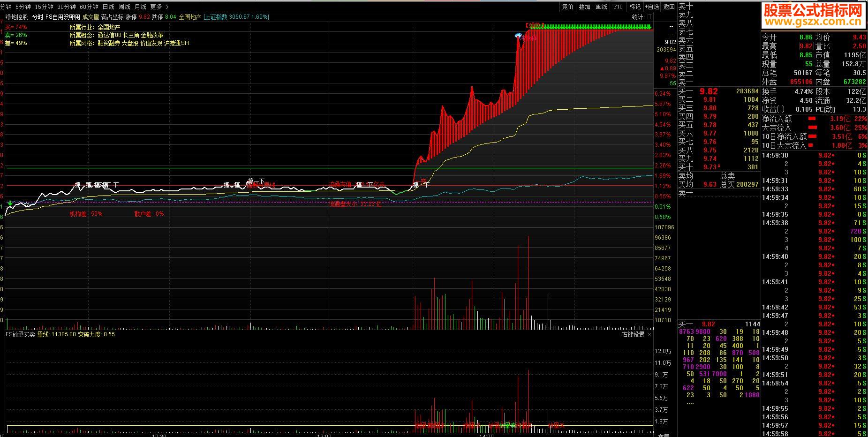Click the 净流入额 3.19亿 row
The height and width of the screenshot is (437, 868).
[814, 119]
